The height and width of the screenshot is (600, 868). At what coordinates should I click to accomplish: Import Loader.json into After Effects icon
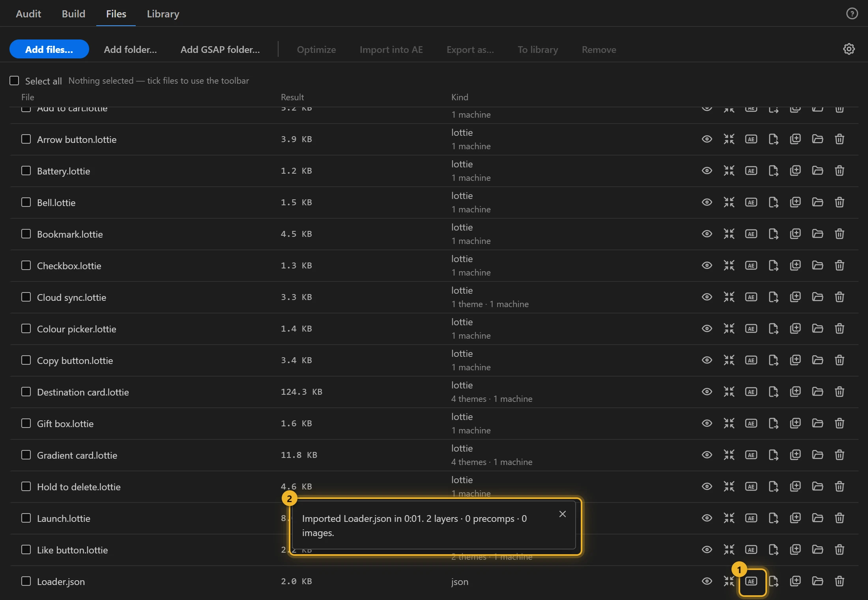(751, 581)
